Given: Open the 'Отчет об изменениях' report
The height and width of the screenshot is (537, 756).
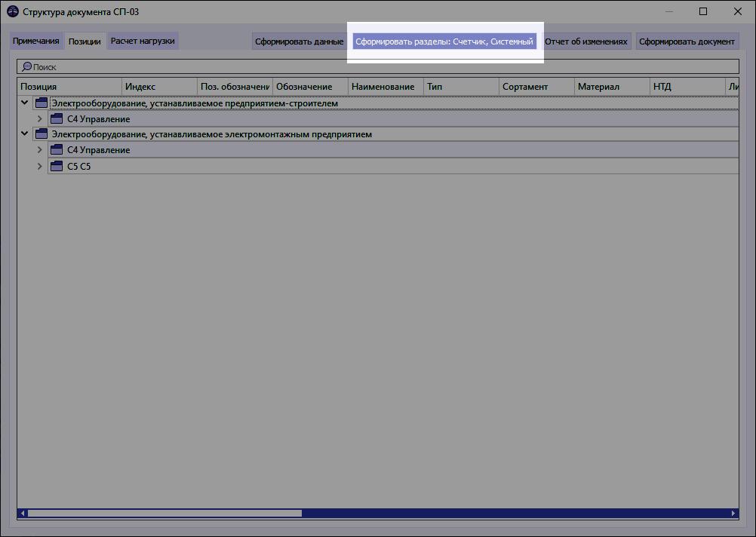Looking at the screenshot, I should point(585,41).
